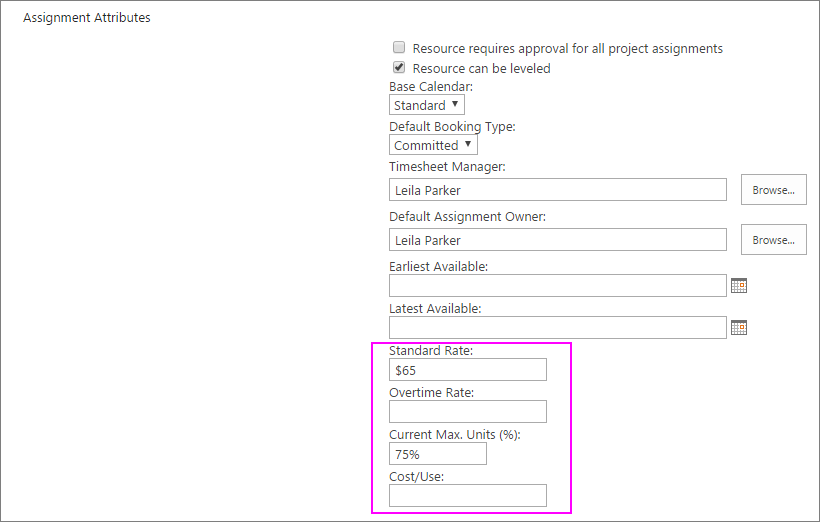Click the Resource can be leveled label text
820x522 pixels.
[x=481, y=68]
